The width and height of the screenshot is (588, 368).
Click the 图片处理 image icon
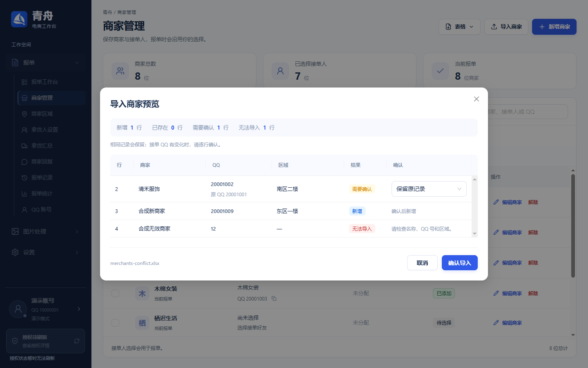click(15, 231)
